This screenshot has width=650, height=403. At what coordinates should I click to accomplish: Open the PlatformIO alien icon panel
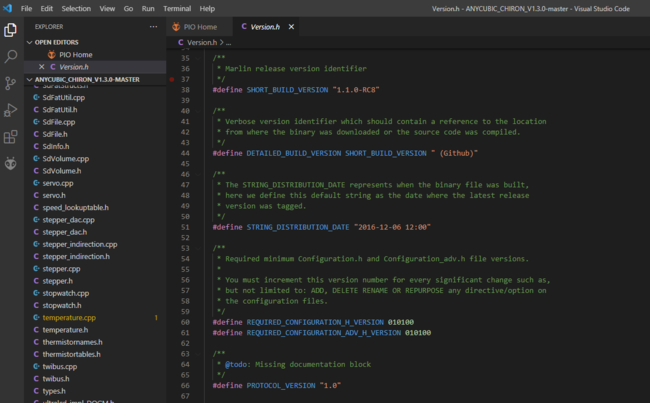(11, 163)
